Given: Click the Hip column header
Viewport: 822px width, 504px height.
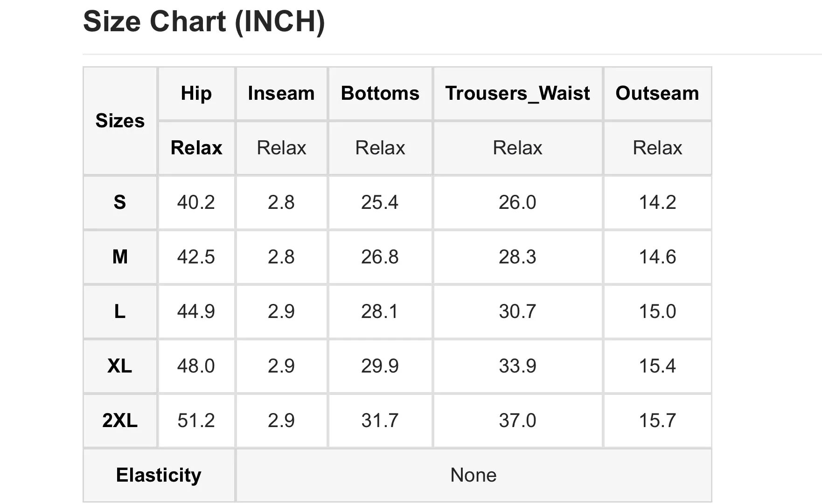Looking at the screenshot, I should pos(196,93).
